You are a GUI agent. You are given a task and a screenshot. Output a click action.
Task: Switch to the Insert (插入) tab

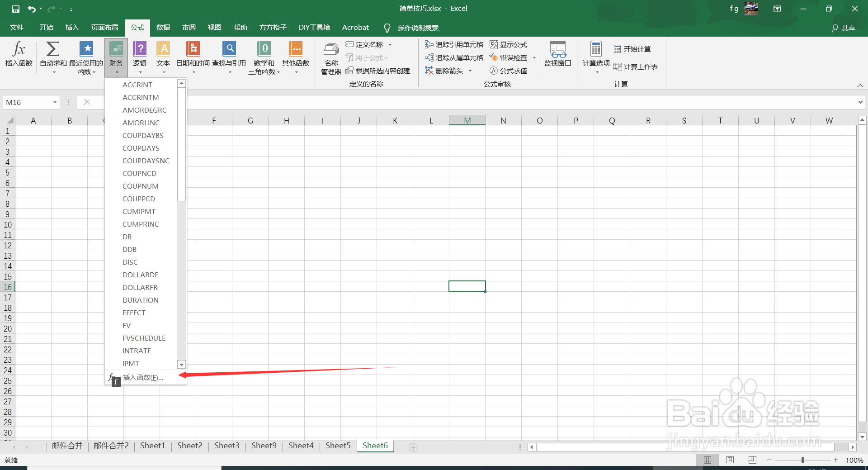point(72,28)
